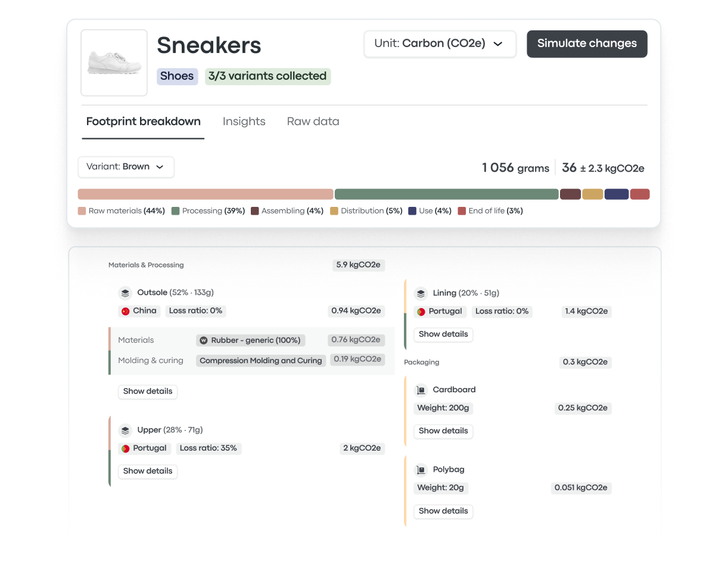
Task: Click the green Processing bar segment
Action: pyautogui.click(x=446, y=194)
